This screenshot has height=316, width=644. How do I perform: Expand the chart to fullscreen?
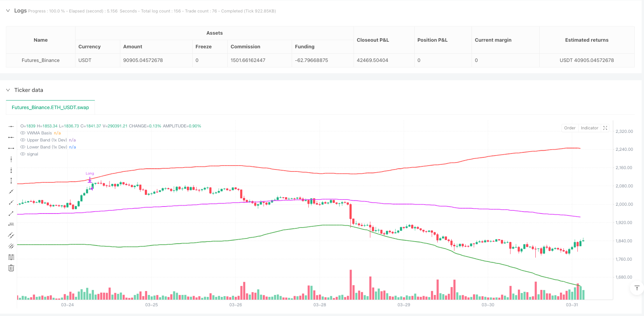(x=605, y=128)
